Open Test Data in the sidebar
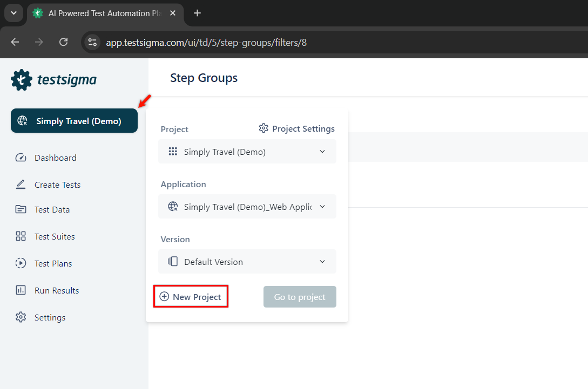 (52, 210)
